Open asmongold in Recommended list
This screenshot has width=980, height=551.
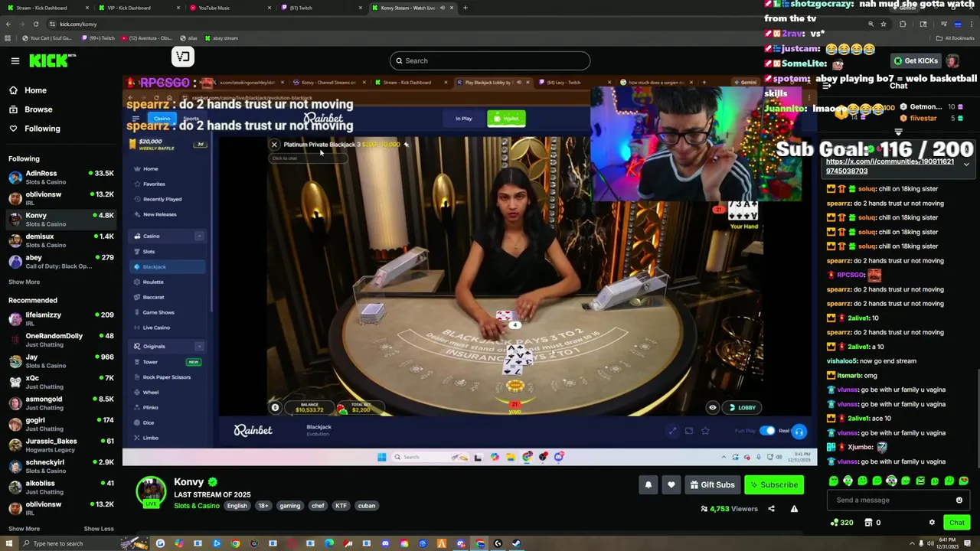point(61,403)
